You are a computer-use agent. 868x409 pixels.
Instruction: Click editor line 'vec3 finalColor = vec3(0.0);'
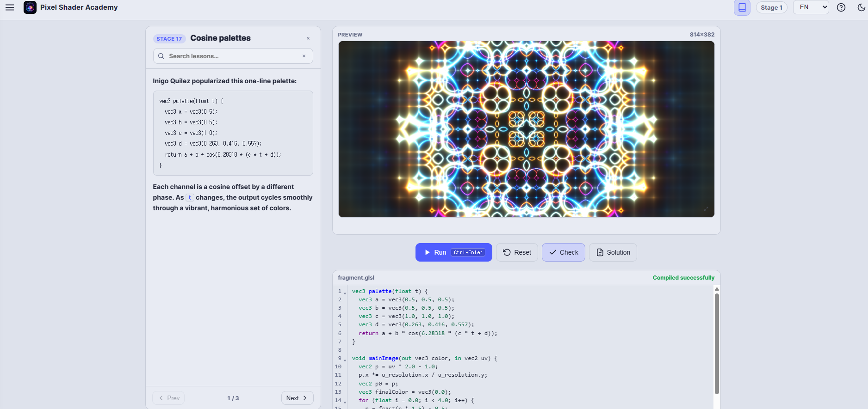click(404, 392)
